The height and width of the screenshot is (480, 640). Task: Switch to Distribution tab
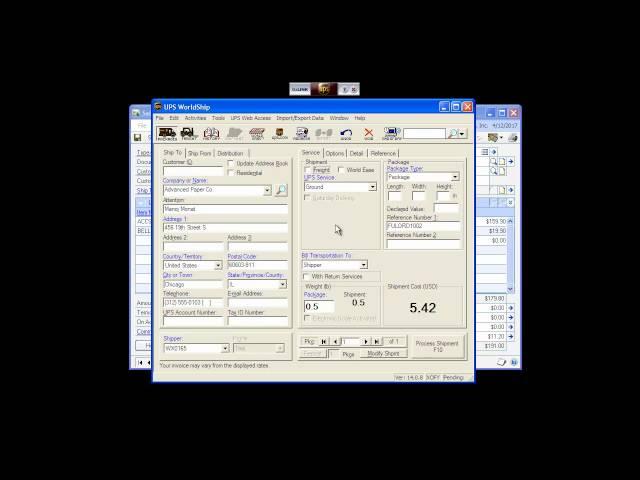(230, 153)
